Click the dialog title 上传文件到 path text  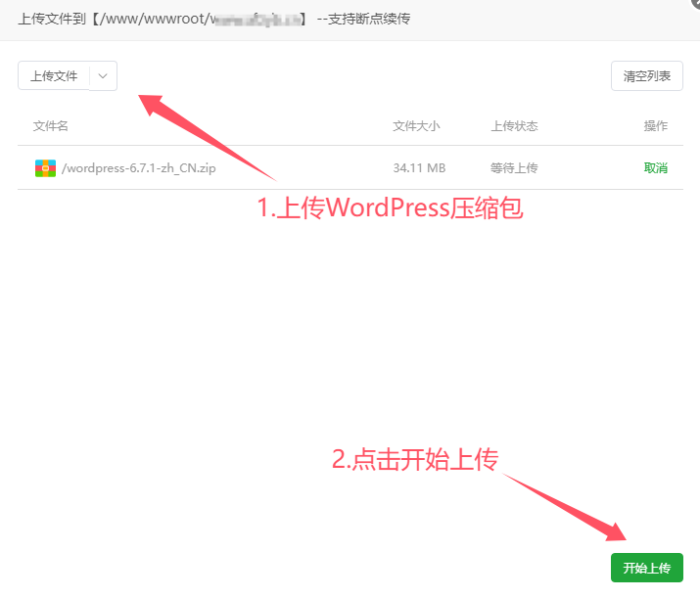(x=213, y=20)
